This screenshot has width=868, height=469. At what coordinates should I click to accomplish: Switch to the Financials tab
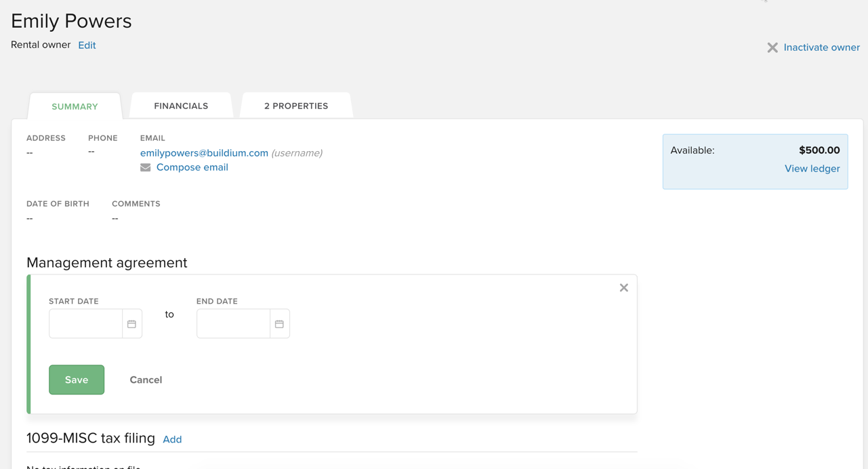(181, 106)
